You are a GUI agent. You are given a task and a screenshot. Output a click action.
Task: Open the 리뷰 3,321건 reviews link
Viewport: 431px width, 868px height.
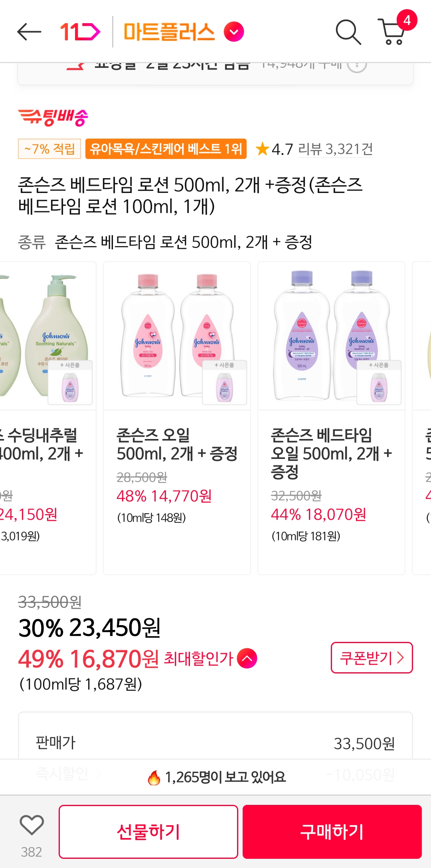tap(335, 149)
